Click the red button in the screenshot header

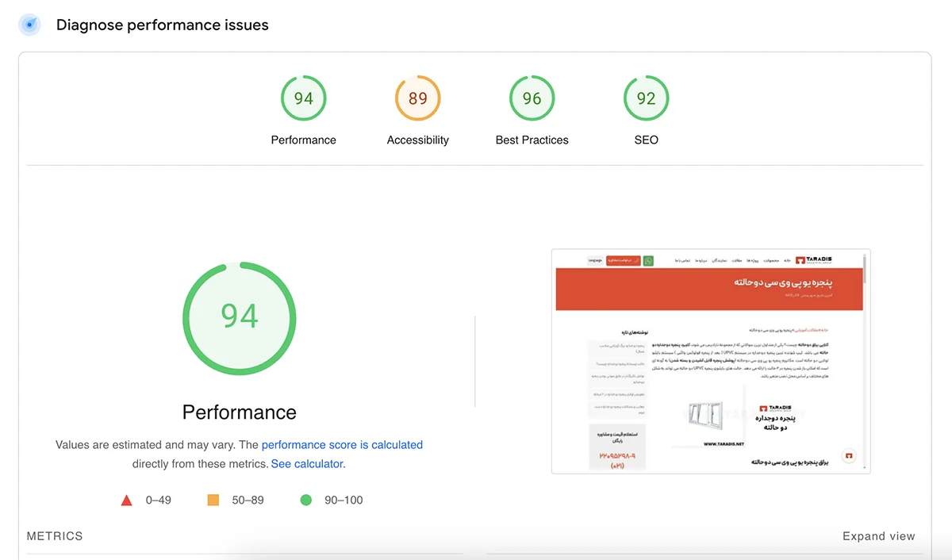point(623,260)
